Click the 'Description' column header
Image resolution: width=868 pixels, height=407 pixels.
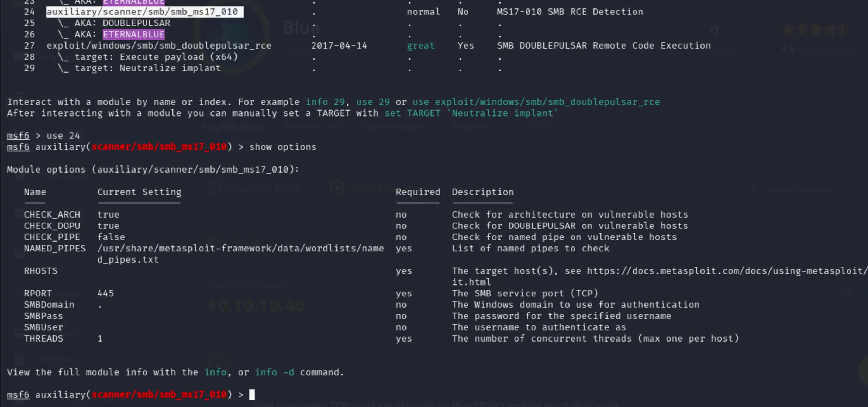click(x=483, y=192)
